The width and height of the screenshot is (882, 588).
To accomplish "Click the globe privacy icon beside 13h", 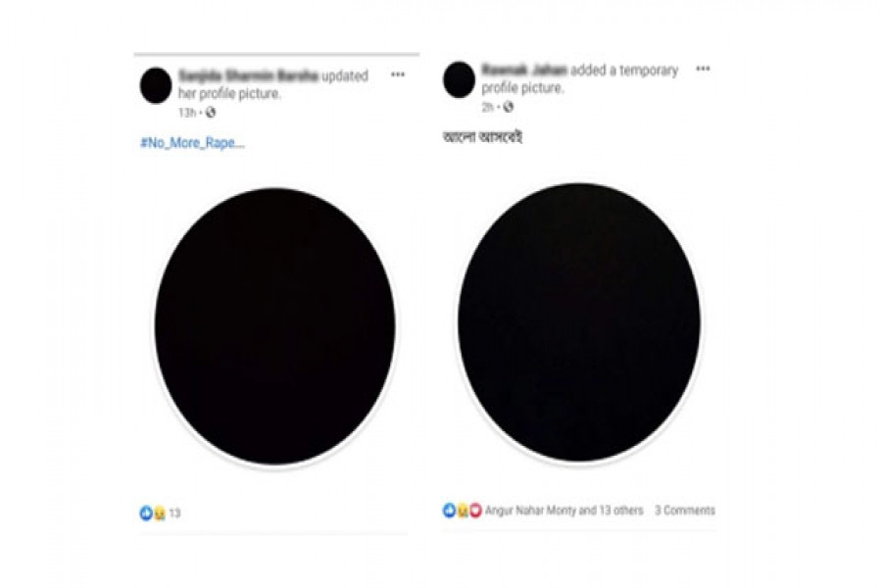I will point(211,113).
